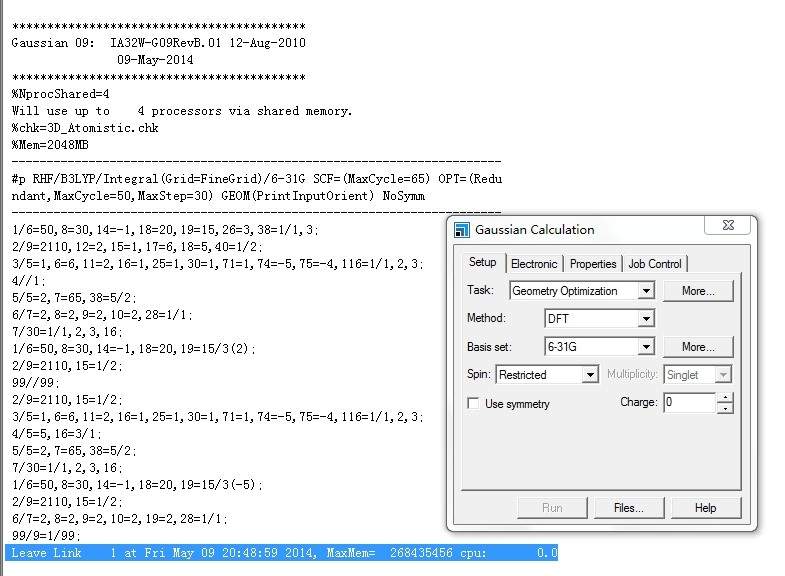Open the Files... button
This screenshot has height=576, width=785.
(629, 508)
